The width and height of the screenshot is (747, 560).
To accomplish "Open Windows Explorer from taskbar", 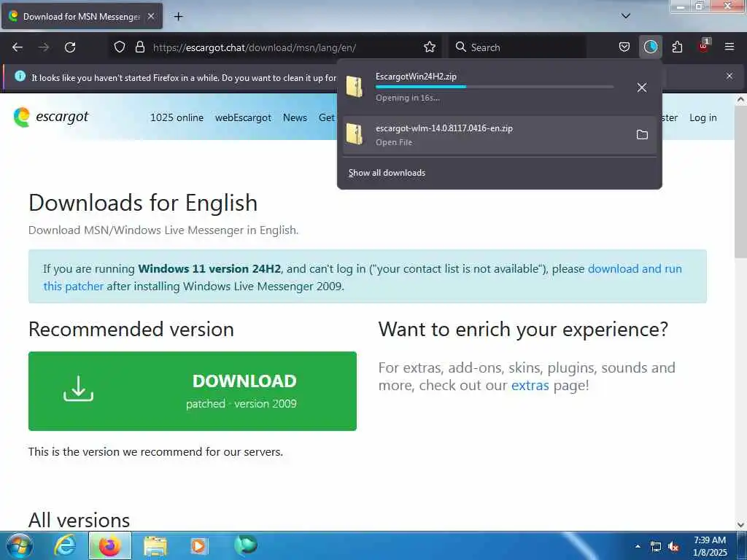I will 155,545.
